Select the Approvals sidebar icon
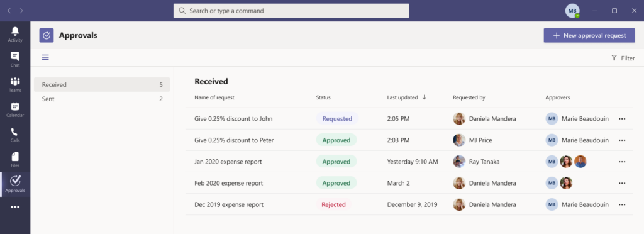The height and width of the screenshot is (234, 644). click(x=15, y=184)
